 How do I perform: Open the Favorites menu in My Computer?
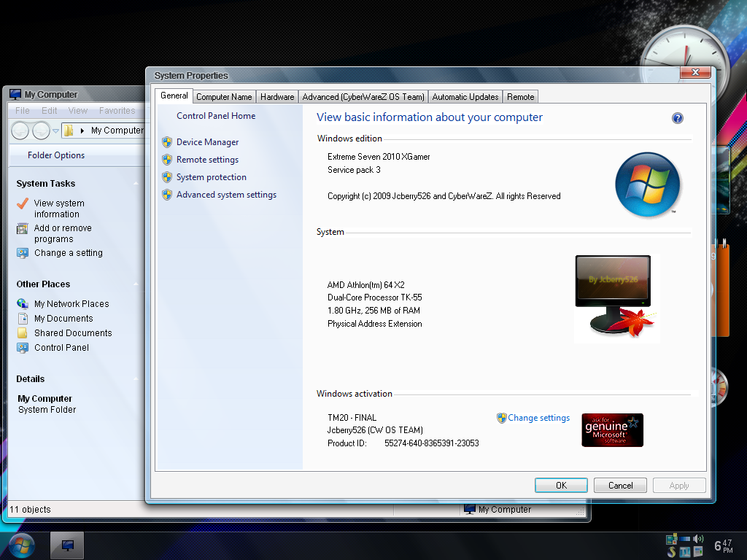117,111
